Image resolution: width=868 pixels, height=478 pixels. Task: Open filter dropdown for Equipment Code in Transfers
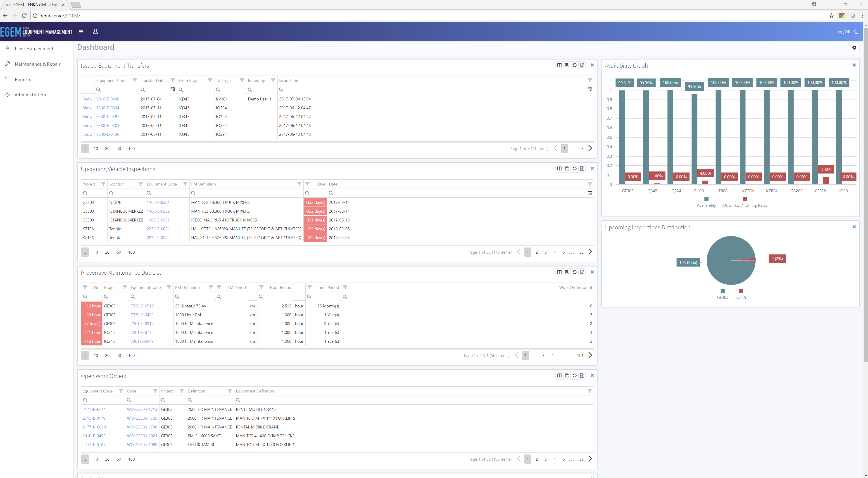[x=134, y=80]
